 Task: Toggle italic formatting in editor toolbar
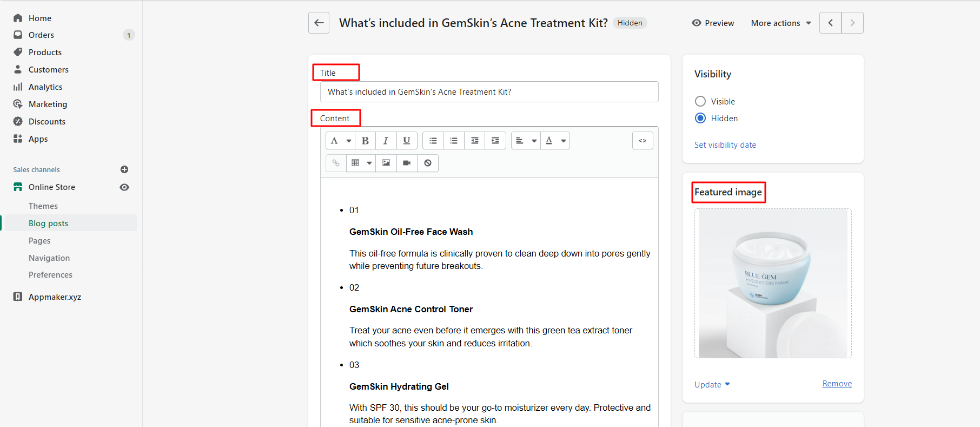[386, 141]
